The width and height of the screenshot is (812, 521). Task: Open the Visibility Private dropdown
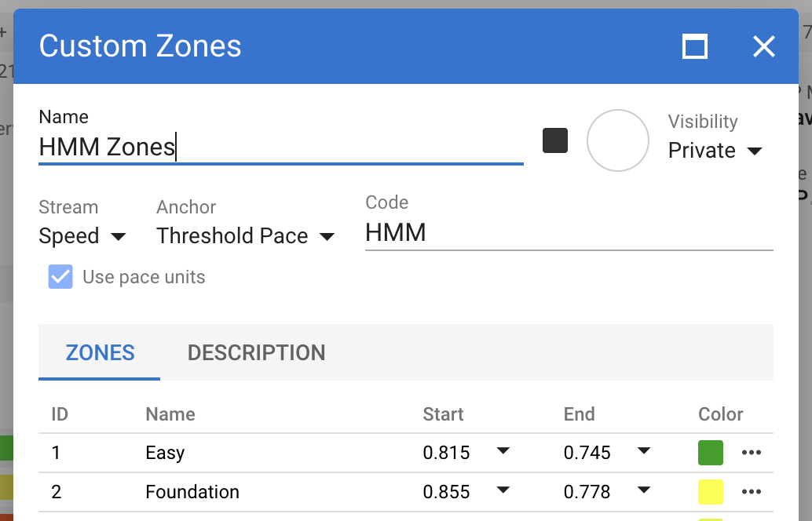tap(715, 151)
